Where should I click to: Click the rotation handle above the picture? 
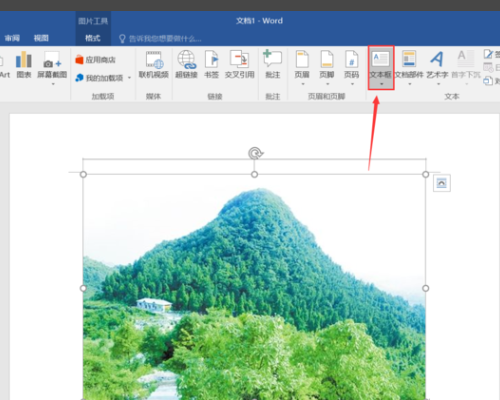(255, 153)
